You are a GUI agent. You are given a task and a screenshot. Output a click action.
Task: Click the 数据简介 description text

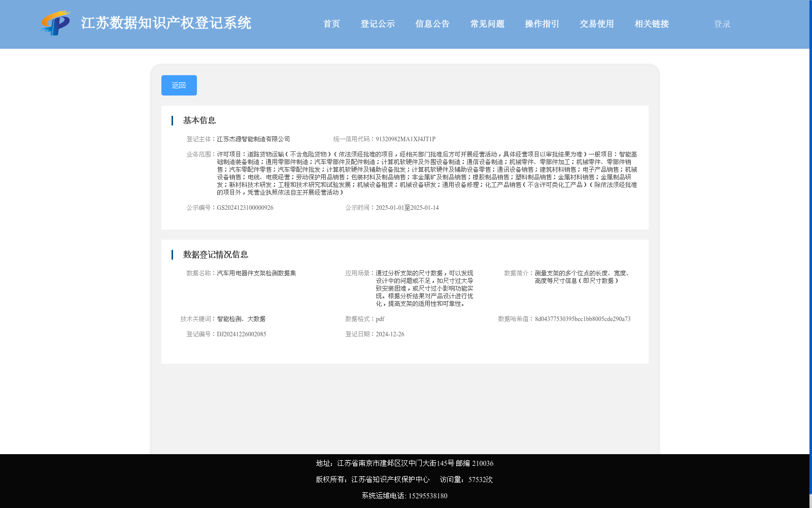pos(583,277)
